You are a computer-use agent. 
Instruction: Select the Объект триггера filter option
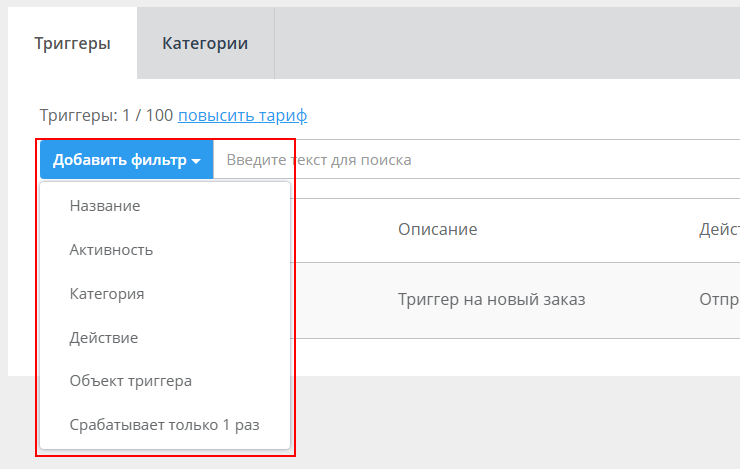tap(165, 381)
